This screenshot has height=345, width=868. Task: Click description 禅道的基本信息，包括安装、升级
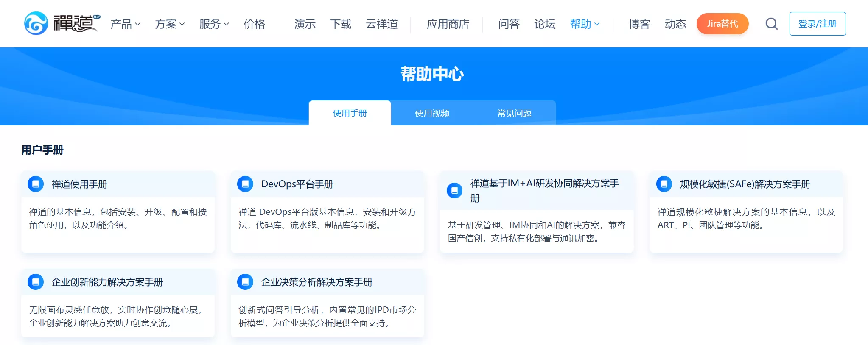pos(118,218)
